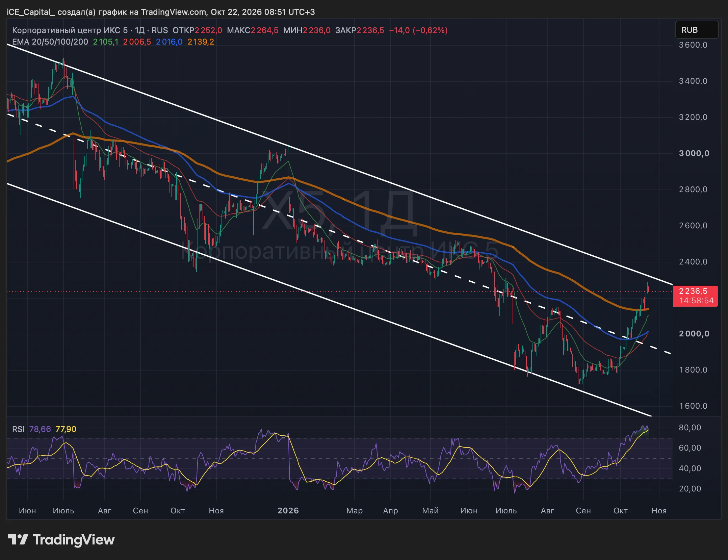The height and width of the screenshot is (560, 728).
Task: Click the iCE_Capital_ author header text
Action: coord(31,12)
